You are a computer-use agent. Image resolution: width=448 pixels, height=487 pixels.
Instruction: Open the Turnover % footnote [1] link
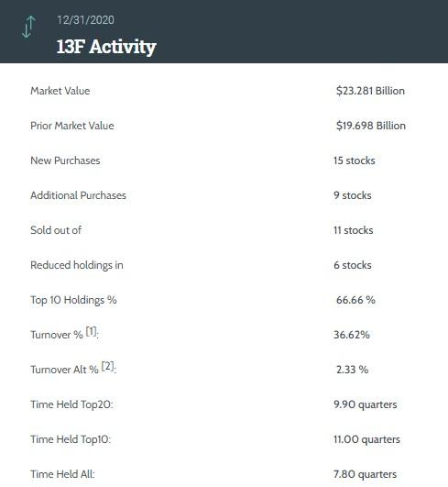92,331
